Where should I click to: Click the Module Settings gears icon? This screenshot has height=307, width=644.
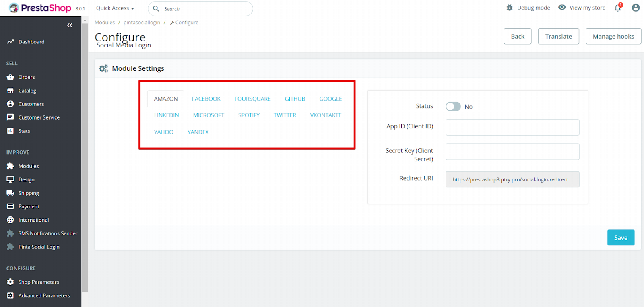(103, 68)
